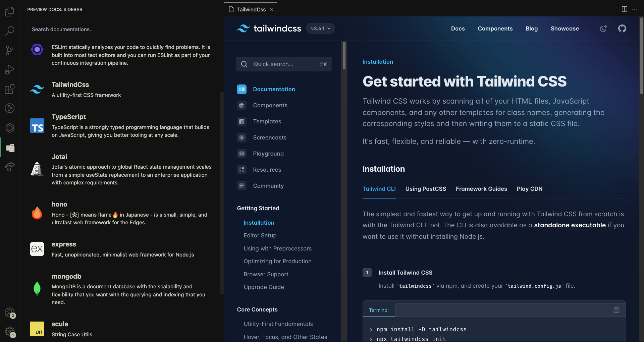The width and height of the screenshot is (644, 342).
Task: Open the Search view in activity bar
Action: coord(10,31)
